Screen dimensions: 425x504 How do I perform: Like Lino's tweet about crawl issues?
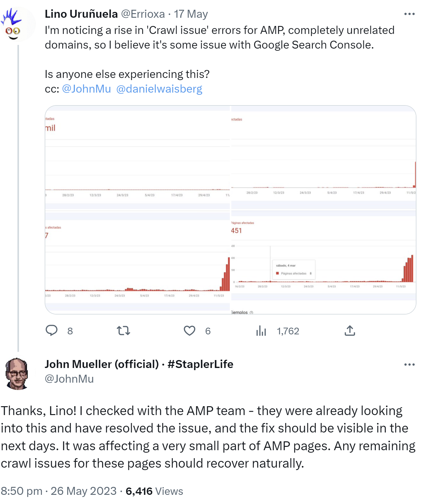point(190,330)
